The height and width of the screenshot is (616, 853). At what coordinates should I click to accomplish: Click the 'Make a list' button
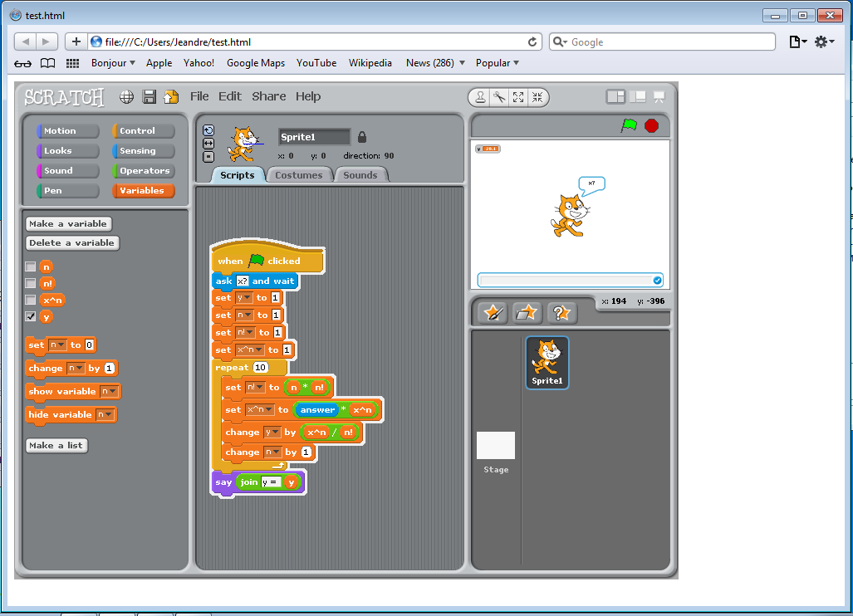click(56, 445)
